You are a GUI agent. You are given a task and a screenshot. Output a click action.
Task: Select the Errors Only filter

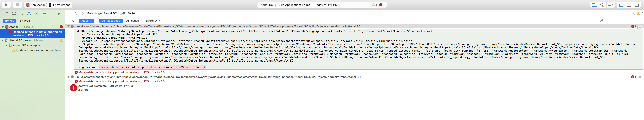pyautogui.click(x=153, y=21)
